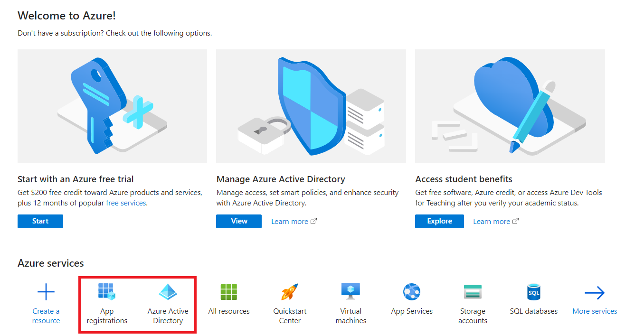Image resolution: width=644 pixels, height=335 pixels.
Task: Click the shield illustration for Active Directory
Action: click(x=311, y=106)
